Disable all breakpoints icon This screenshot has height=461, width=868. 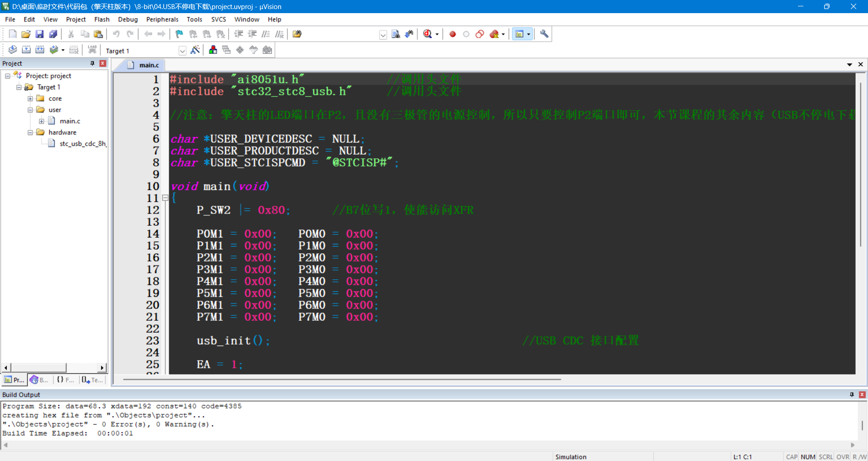pyautogui.click(x=480, y=34)
